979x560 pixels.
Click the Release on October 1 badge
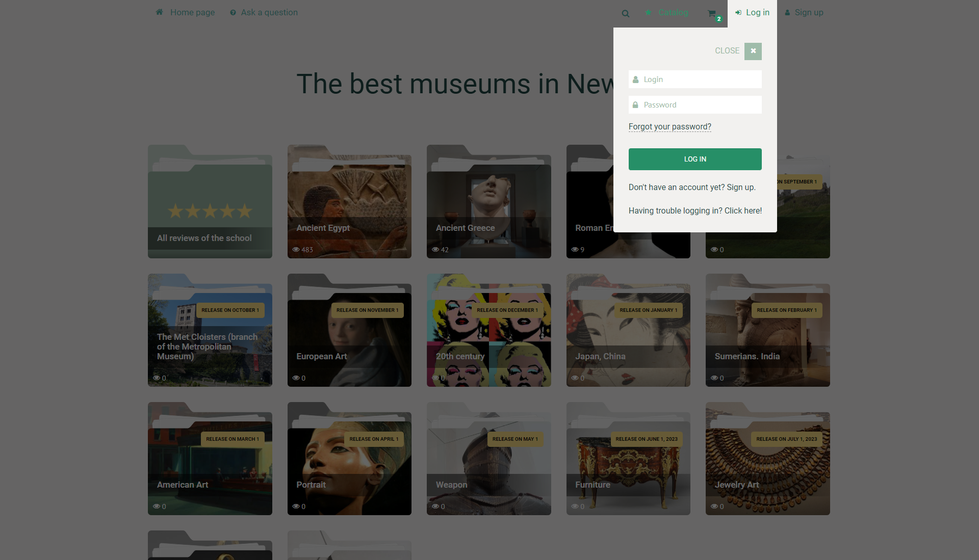[230, 310]
